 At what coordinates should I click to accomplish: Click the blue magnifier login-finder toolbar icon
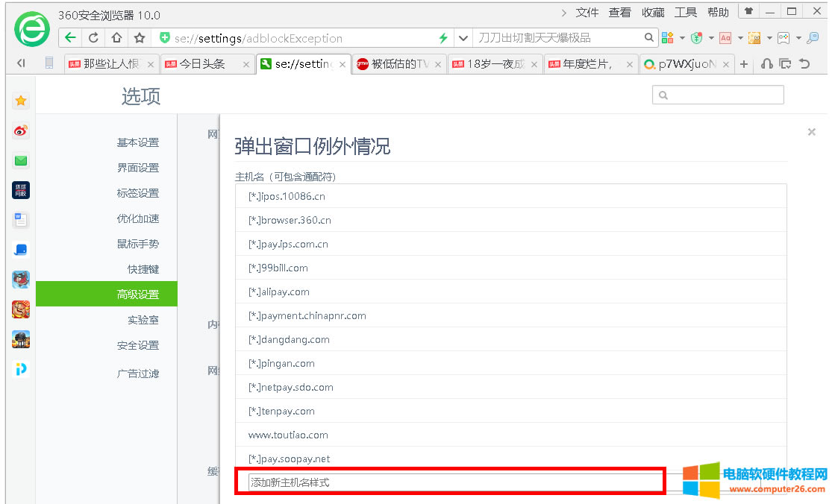[x=813, y=37]
